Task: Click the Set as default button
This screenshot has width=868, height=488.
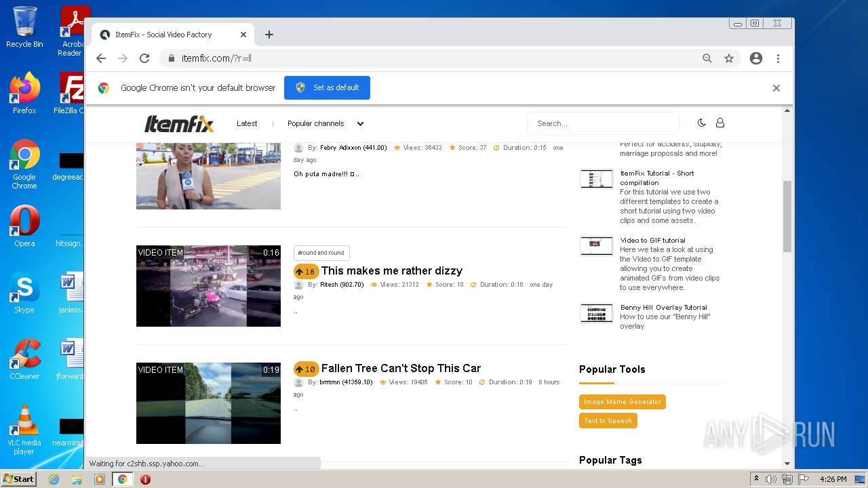Action: (327, 87)
